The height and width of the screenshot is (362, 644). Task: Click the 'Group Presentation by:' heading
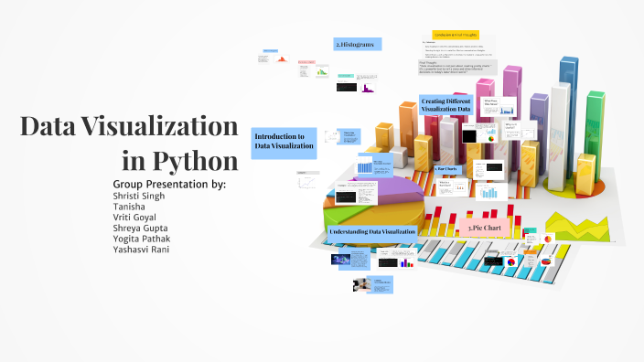[x=169, y=184]
